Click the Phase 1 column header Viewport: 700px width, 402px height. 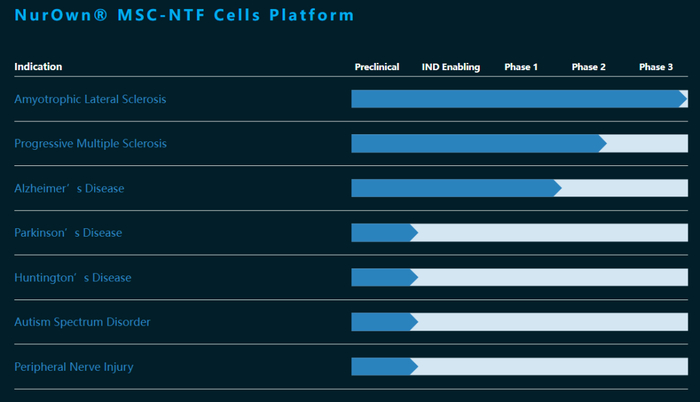pyautogui.click(x=521, y=67)
